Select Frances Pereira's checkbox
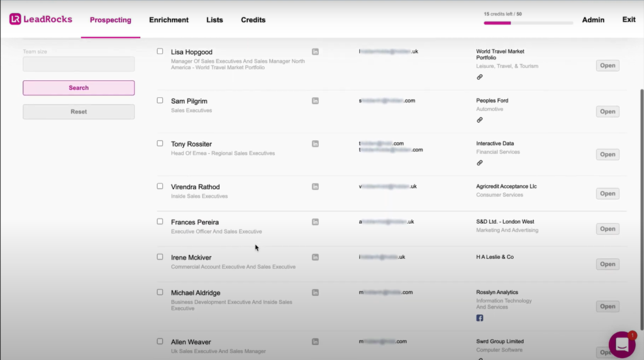This screenshot has height=360, width=644. tap(160, 222)
